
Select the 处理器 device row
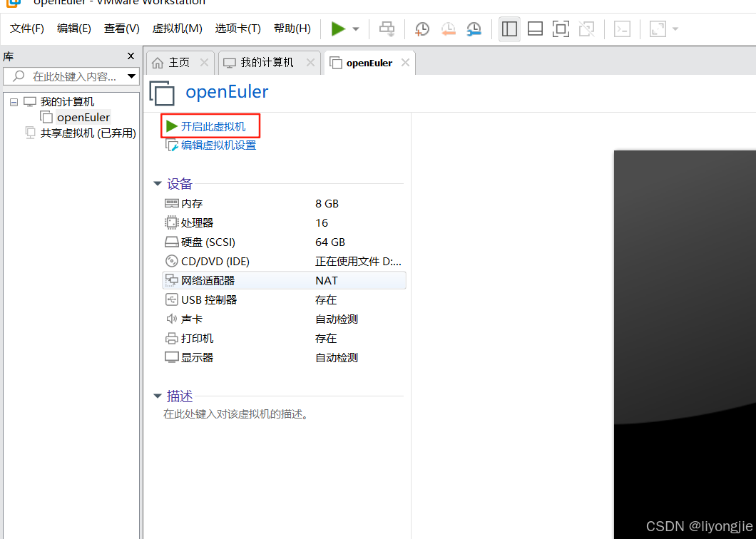point(284,222)
